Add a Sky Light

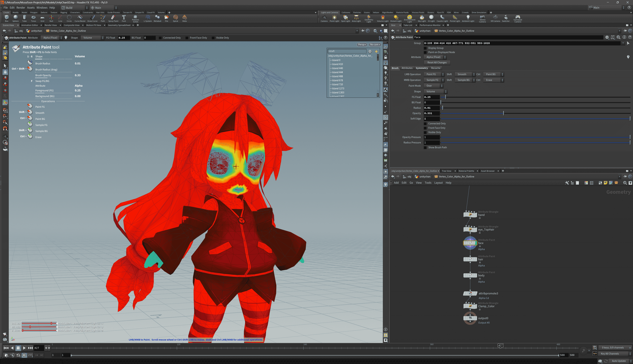point(422,18)
